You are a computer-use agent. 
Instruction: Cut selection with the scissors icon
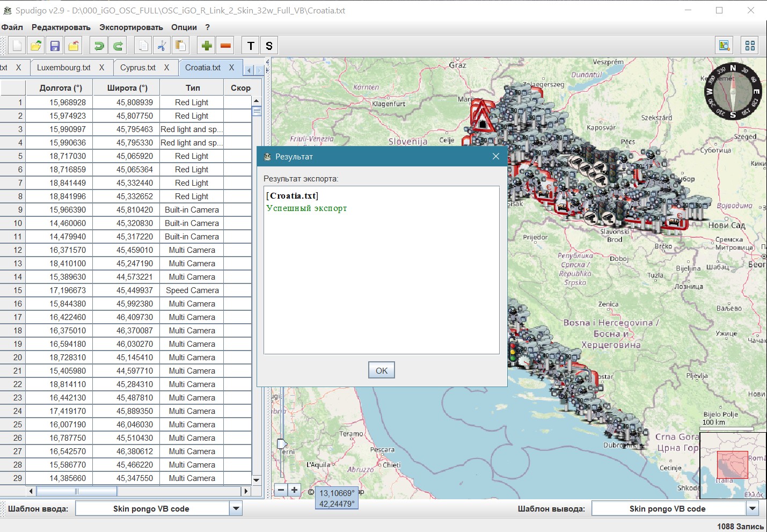point(162,46)
